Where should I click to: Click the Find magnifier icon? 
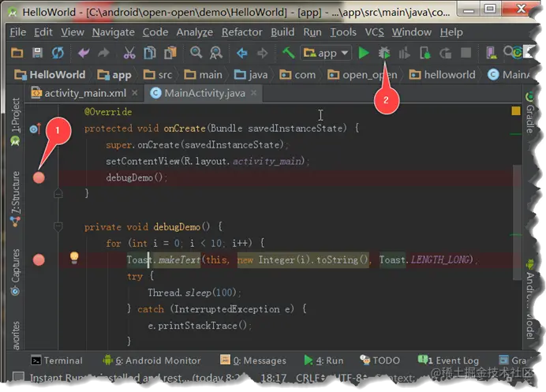tap(196, 53)
